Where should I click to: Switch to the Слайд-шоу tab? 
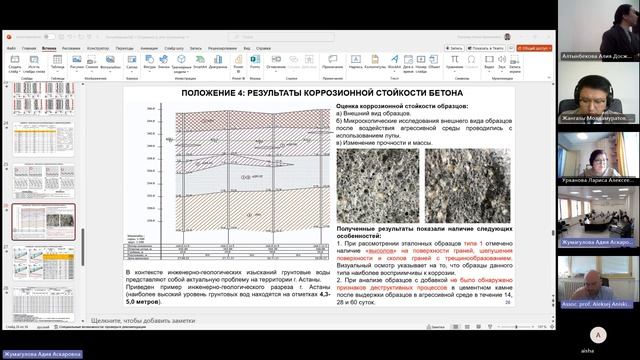pos(174,48)
